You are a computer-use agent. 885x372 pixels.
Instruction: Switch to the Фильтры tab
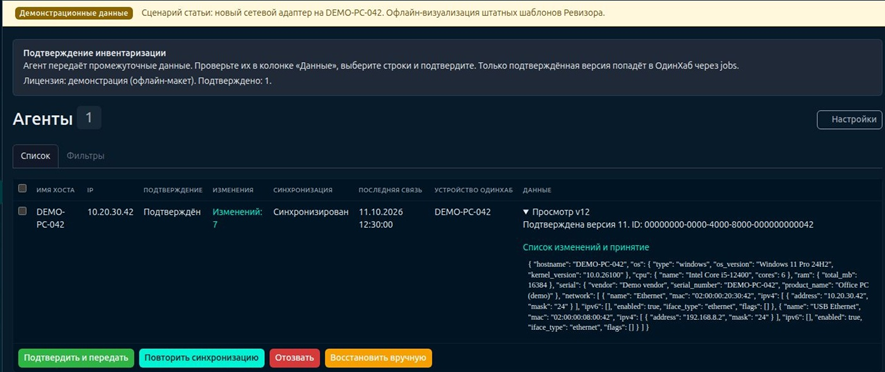click(x=85, y=156)
